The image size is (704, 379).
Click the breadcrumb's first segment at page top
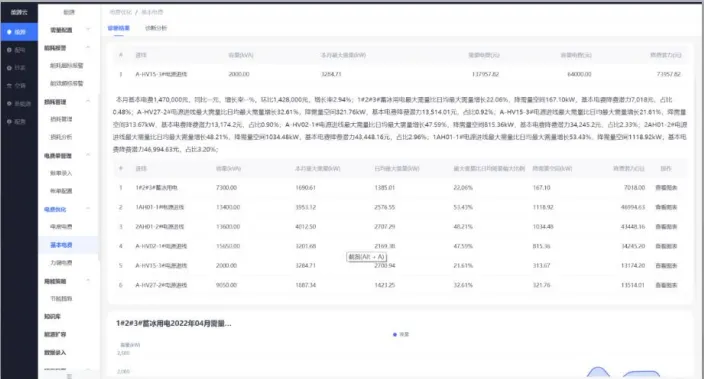pyautogui.click(x=120, y=12)
